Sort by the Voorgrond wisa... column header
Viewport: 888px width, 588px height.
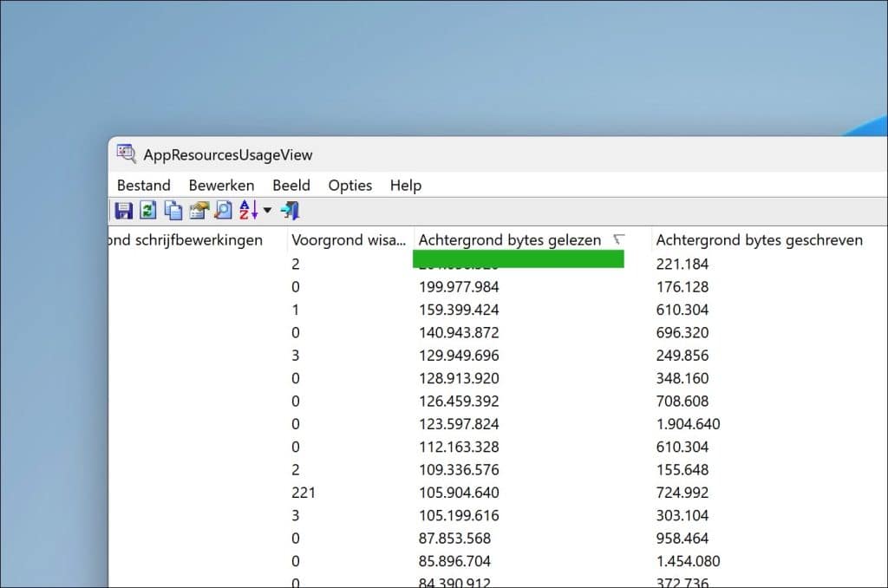click(x=350, y=240)
